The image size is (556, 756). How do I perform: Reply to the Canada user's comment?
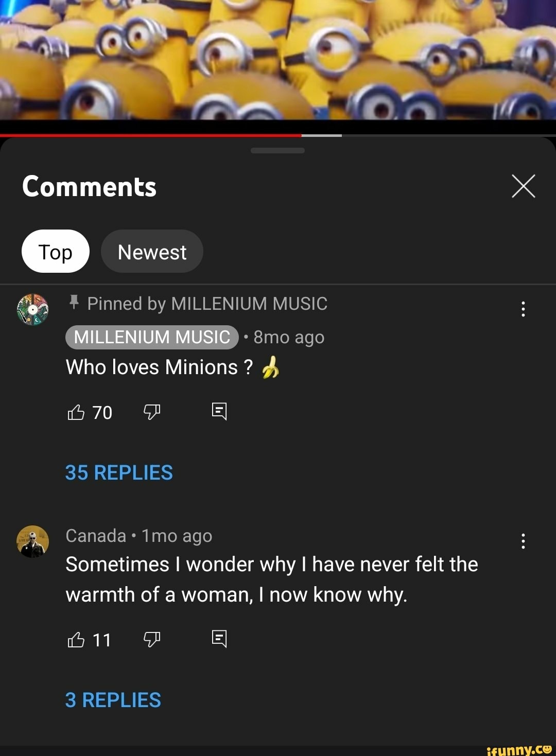coord(219,639)
